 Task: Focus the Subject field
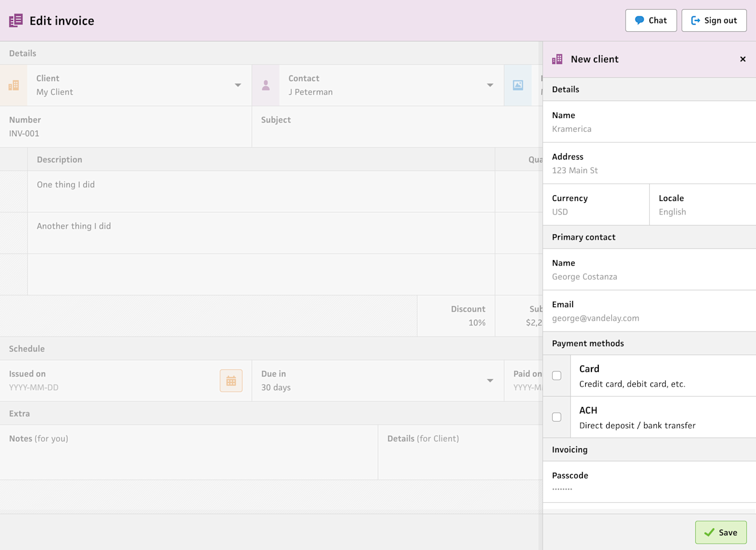click(x=397, y=127)
